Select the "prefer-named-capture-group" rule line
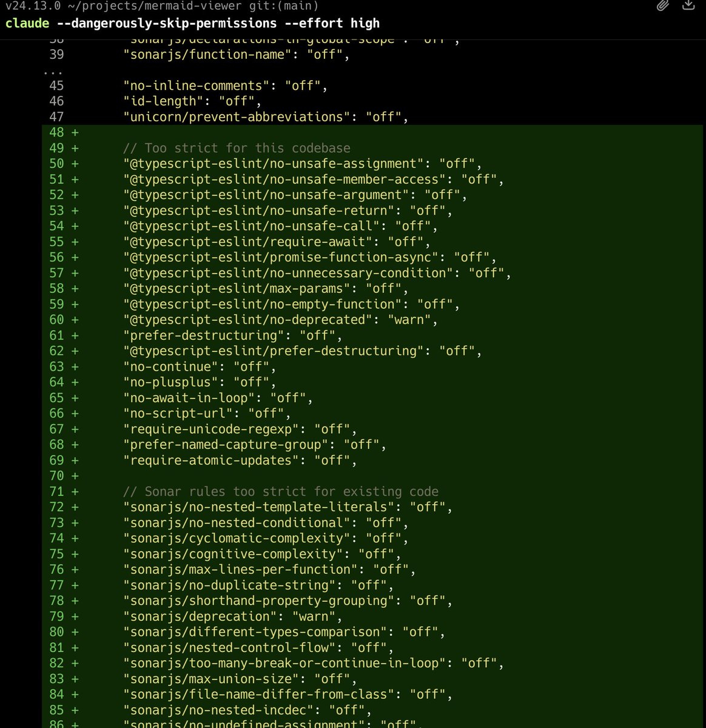Image resolution: width=706 pixels, height=728 pixels. pyautogui.click(x=255, y=445)
